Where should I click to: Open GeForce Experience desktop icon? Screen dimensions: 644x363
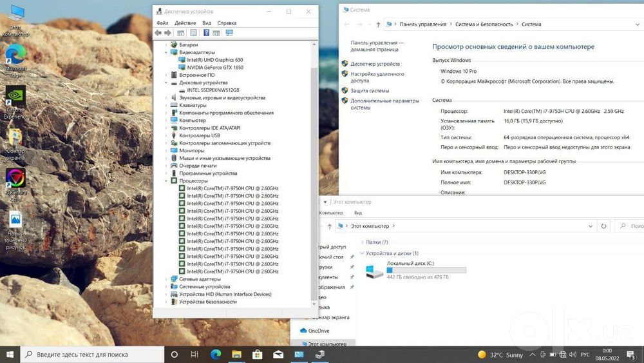15,103
